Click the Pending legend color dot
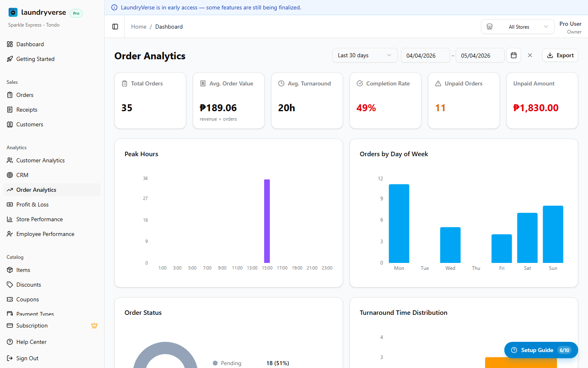 pyautogui.click(x=215, y=363)
